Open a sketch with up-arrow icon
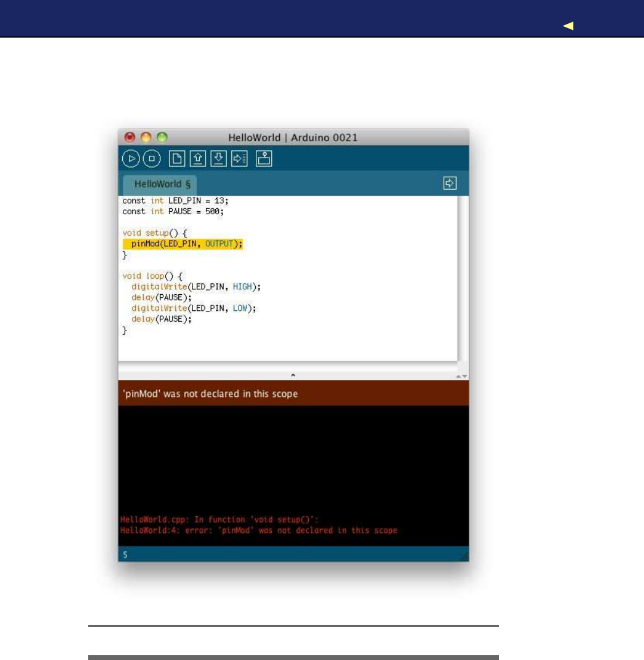Viewport: 644px width, 660px height. 198,159
